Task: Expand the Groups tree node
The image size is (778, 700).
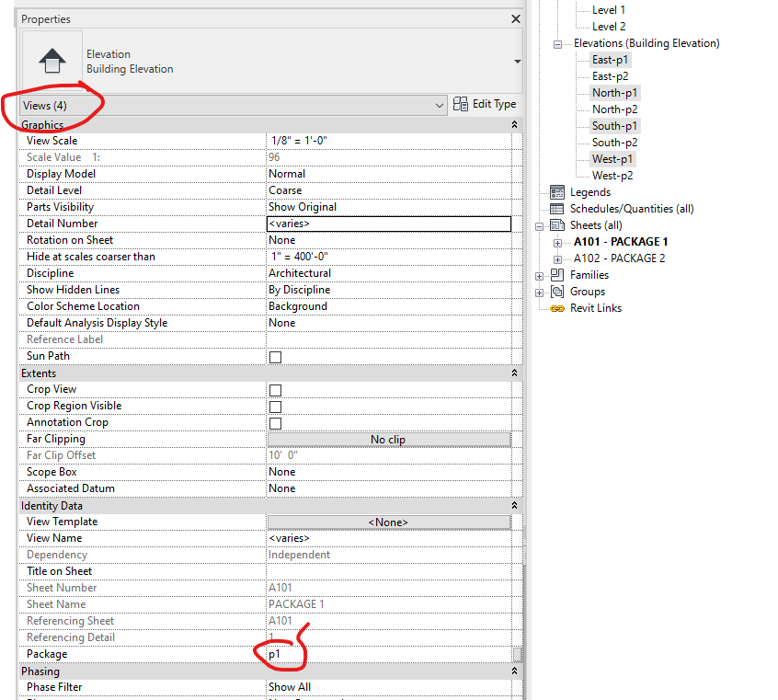Action: pyautogui.click(x=539, y=293)
